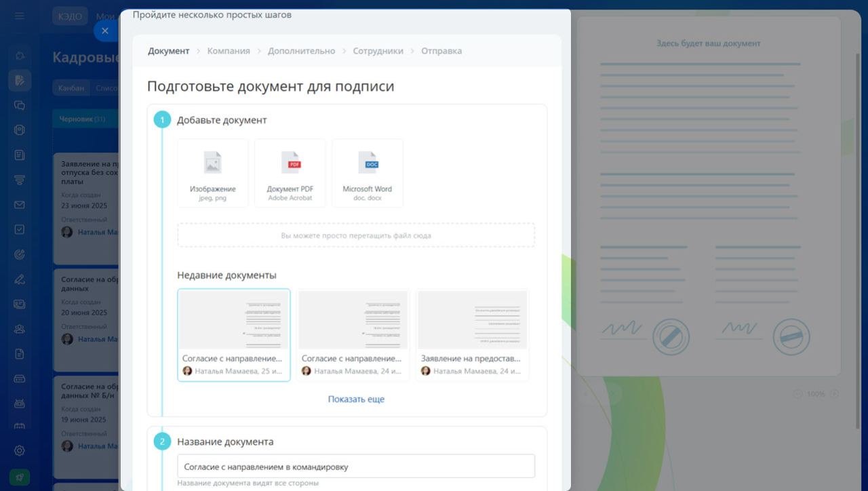Click step number 1 circle Добавьте документ
Image resolution: width=868 pixels, height=491 pixels.
coord(162,120)
